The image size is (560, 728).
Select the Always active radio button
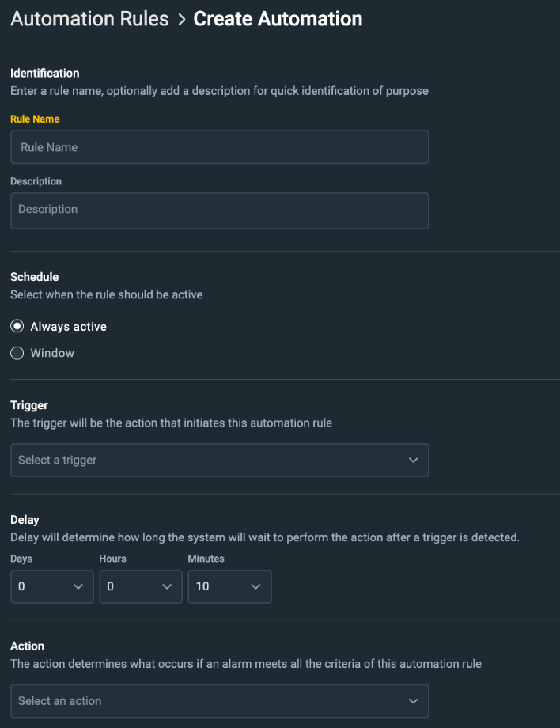point(17,327)
